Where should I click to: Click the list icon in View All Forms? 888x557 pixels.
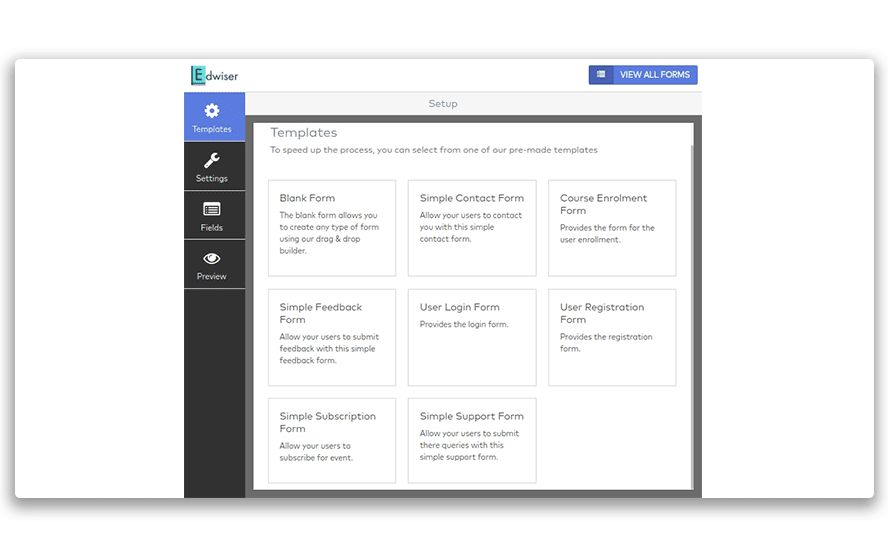601,75
